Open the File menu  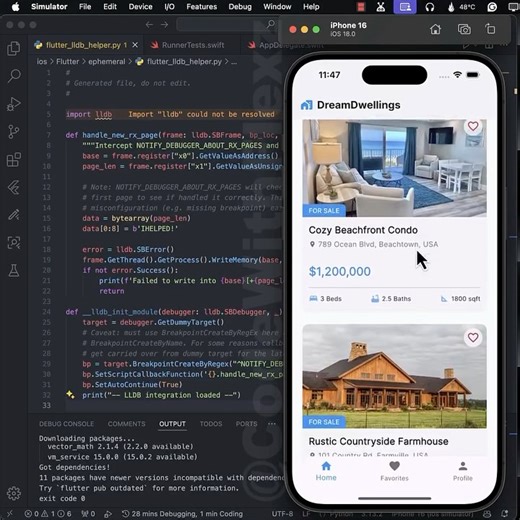[x=85, y=7]
